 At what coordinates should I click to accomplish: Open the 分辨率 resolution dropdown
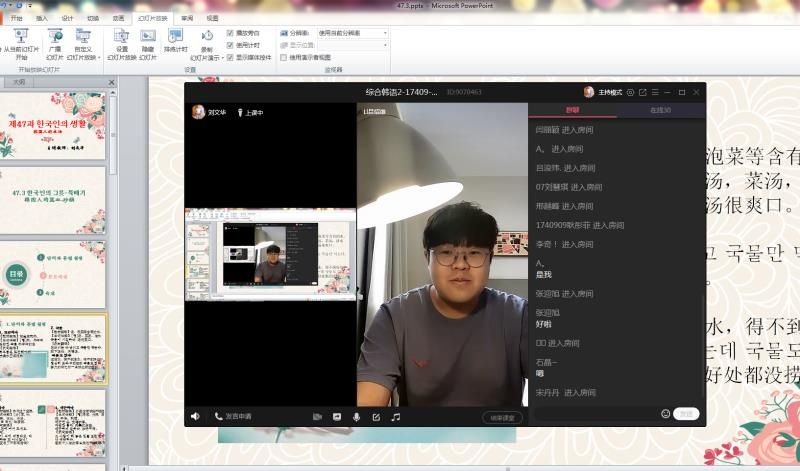[385, 33]
